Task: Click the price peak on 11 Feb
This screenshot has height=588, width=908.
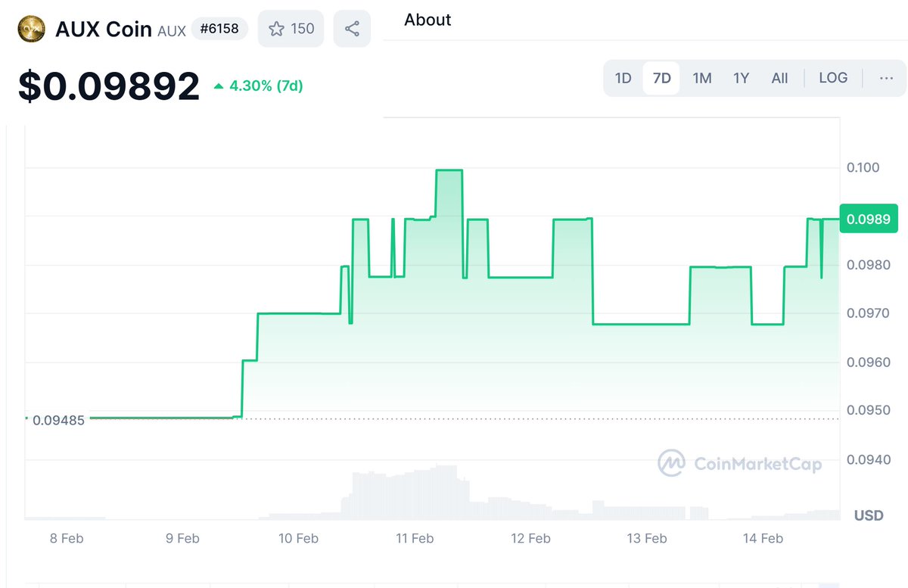Action: [449, 170]
